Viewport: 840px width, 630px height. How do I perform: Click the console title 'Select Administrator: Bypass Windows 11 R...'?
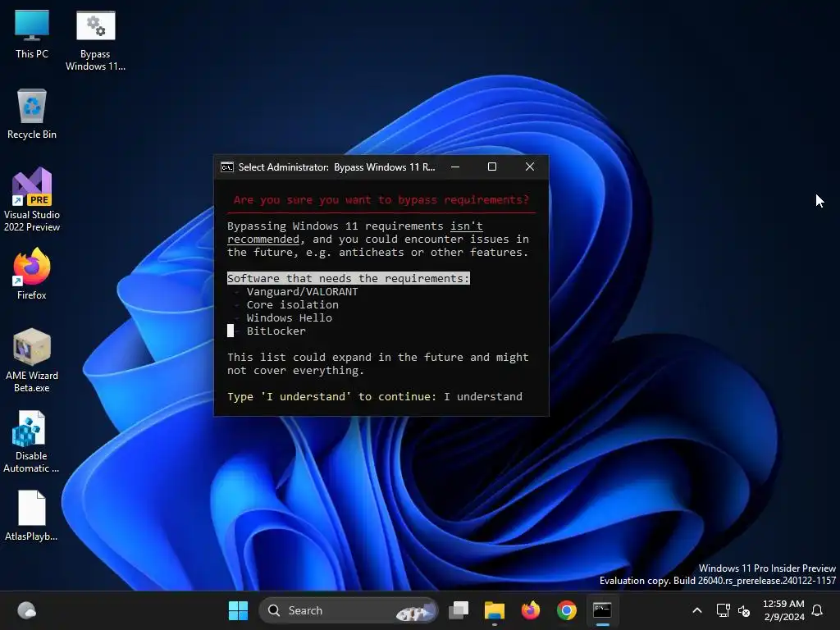point(336,167)
